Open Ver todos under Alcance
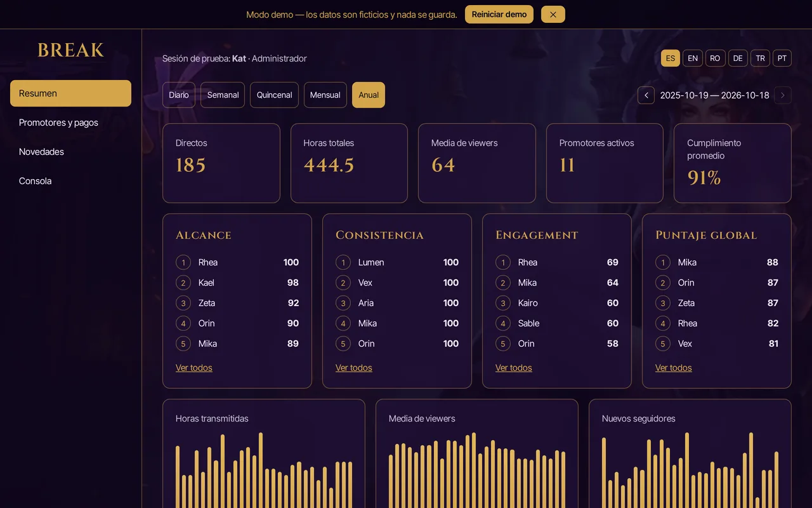Image resolution: width=812 pixels, height=508 pixels. coord(194,368)
